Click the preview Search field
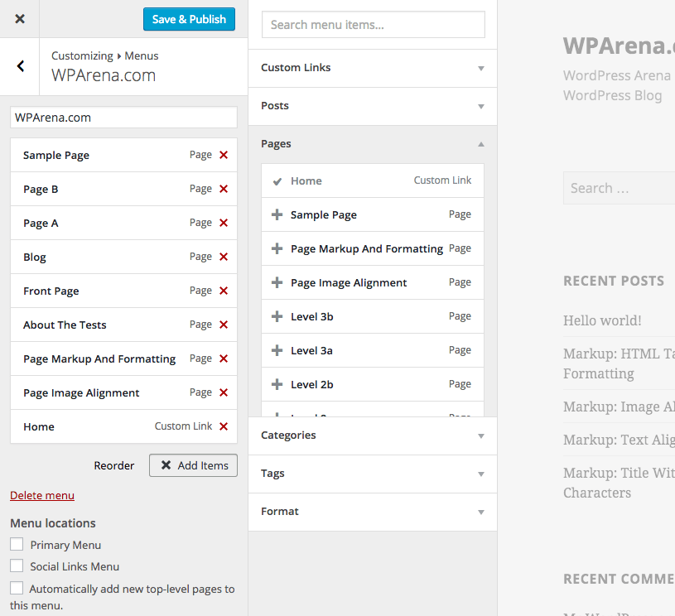The width and height of the screenshot is (675, 616). coord(619,188)
